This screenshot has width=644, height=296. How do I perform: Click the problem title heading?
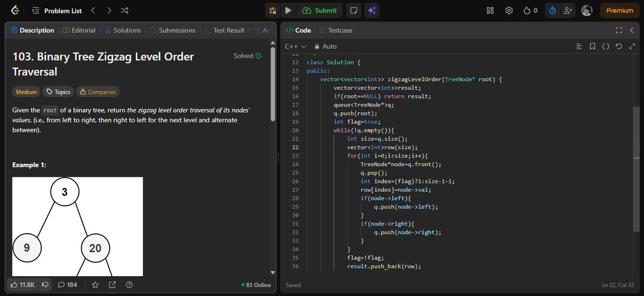coord(103,63)
